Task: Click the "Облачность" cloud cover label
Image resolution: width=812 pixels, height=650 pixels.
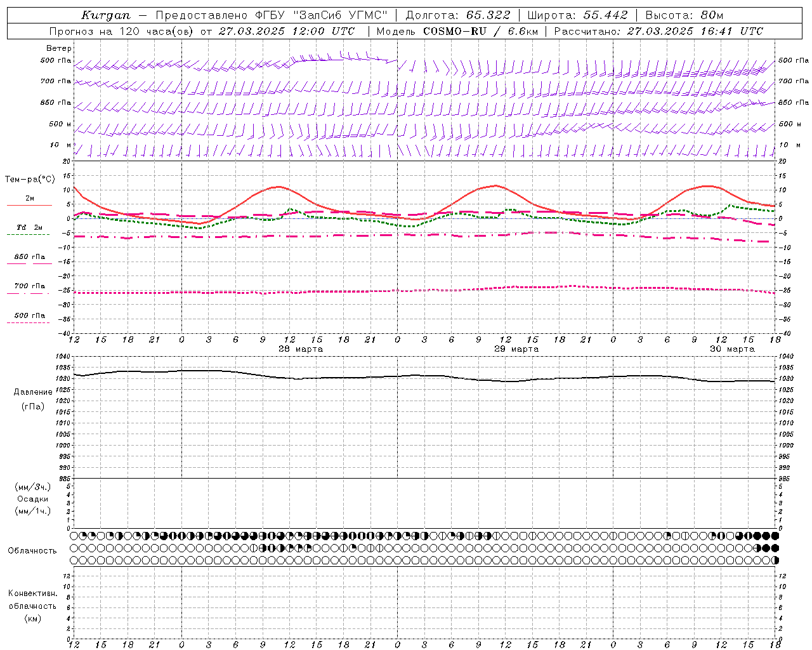Action: 32,551
